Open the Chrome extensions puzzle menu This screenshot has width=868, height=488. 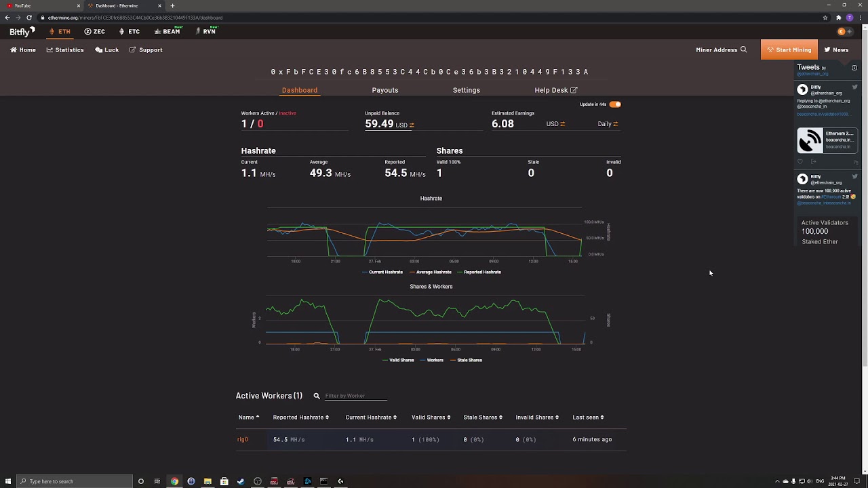coord(839,18)
